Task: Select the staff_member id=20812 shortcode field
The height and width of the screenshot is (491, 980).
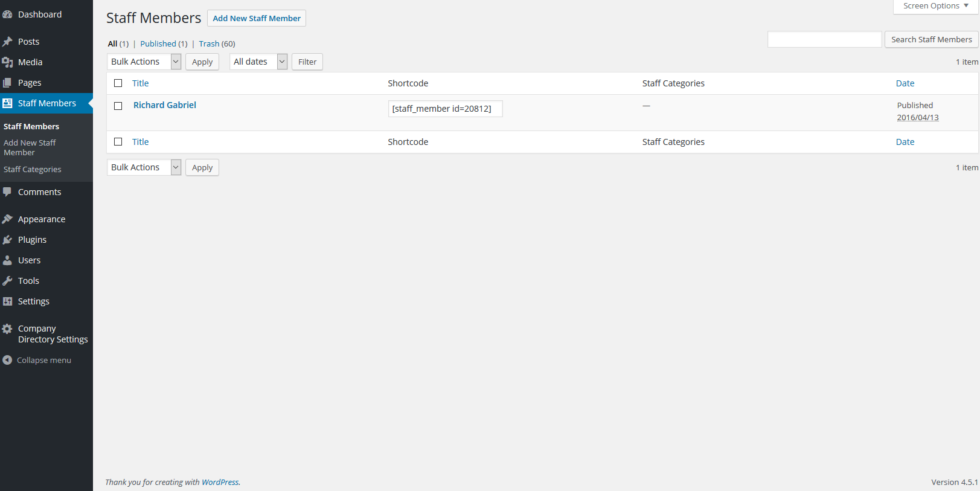Action: 445,109
